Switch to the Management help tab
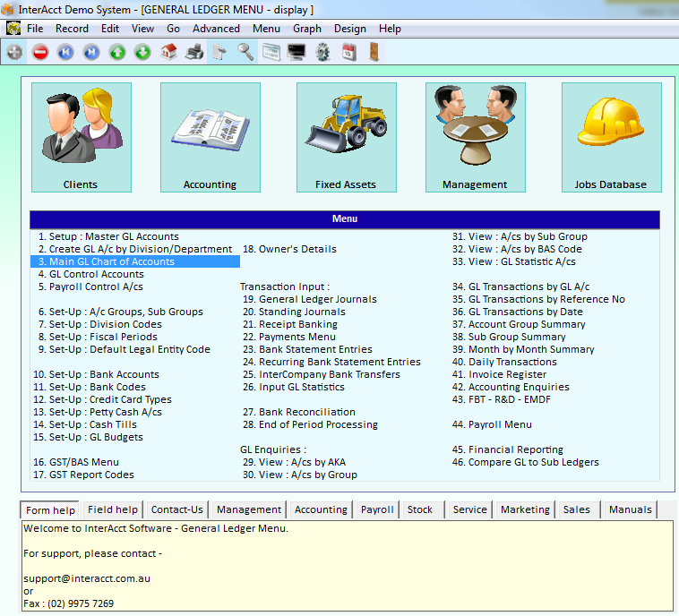This screenshot has width=679, height=616. (x=249, y=509)
